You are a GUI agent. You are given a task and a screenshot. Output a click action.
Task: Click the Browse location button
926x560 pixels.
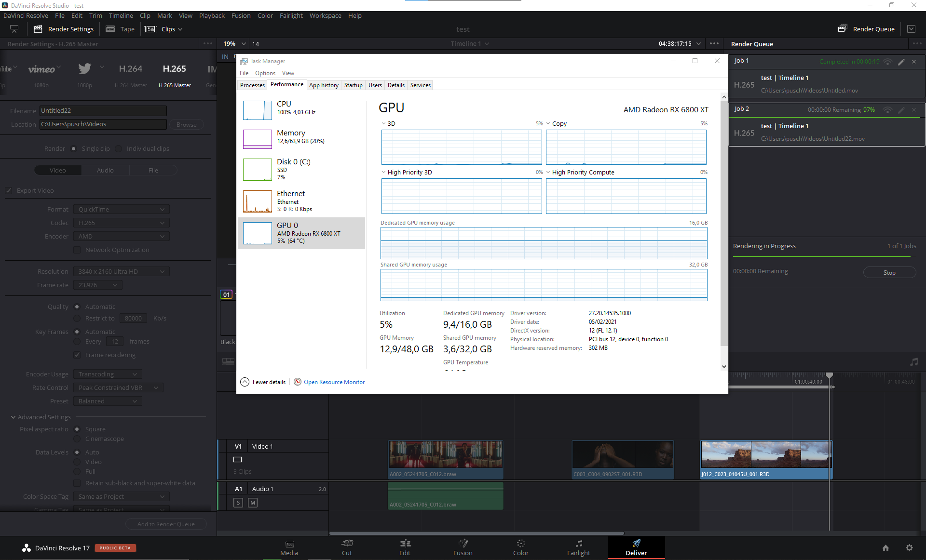click(186, 124)
